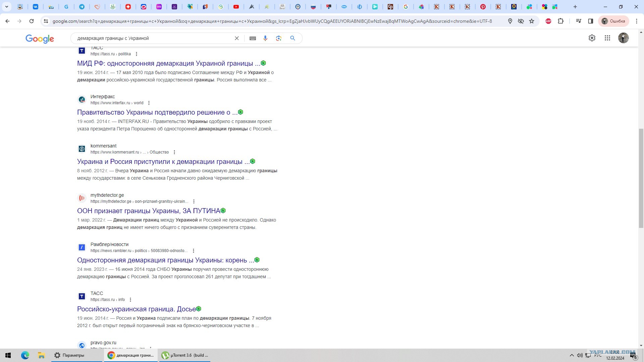Click the address bar URL
The image size is (644, 362).
(272, 21)
